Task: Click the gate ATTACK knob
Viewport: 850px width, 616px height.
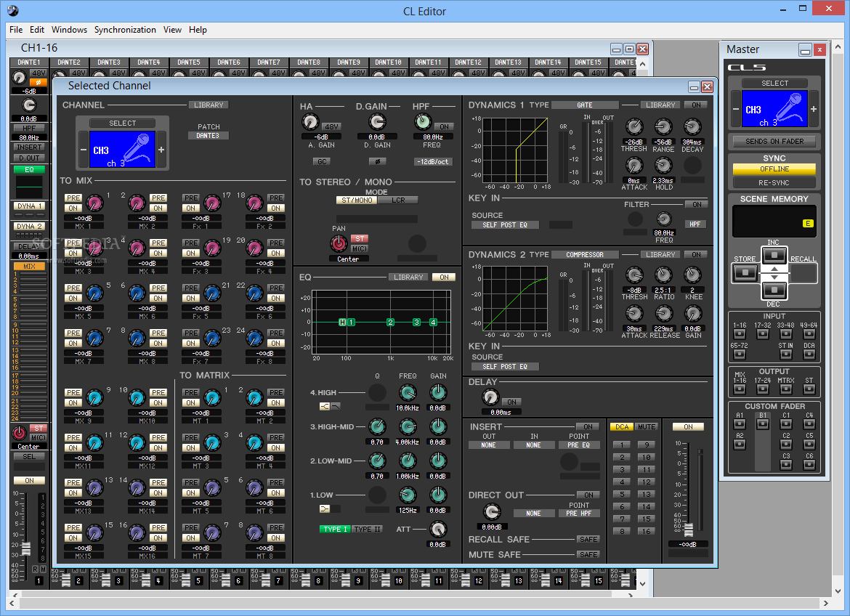Action: coord(634,166)
